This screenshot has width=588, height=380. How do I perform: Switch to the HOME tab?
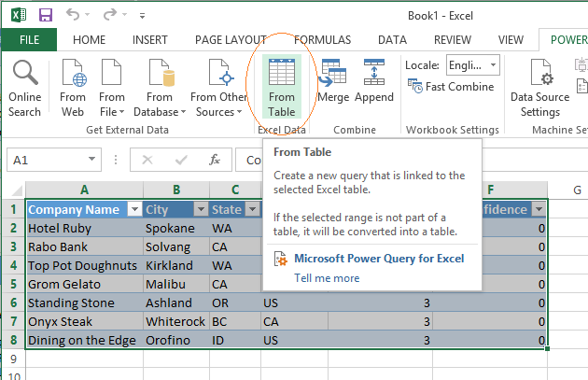(89, 40)
